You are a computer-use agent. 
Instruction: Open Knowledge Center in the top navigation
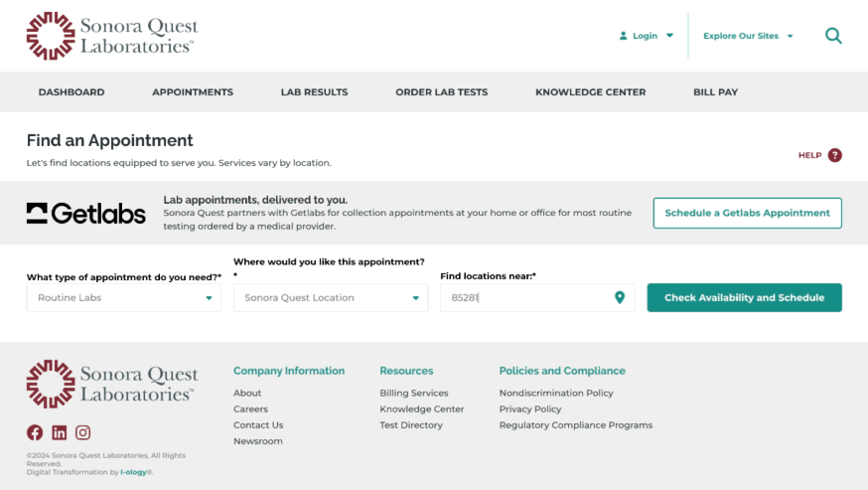[591, 92]
